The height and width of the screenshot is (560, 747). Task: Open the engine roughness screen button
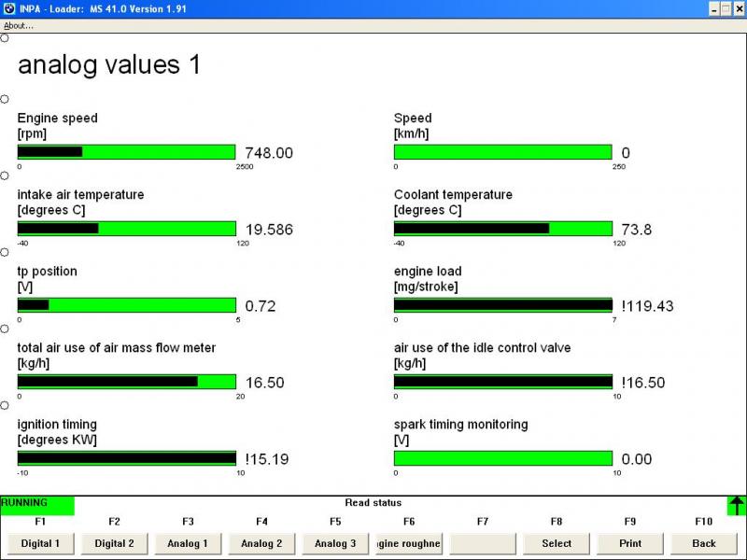[409, 543]
